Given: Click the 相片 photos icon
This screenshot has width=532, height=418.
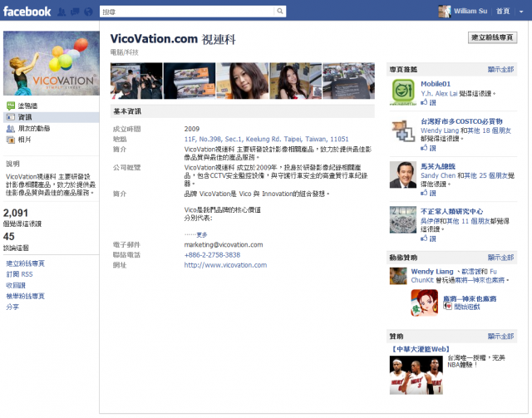Looking at the screenshot, I should click(11, 140).
